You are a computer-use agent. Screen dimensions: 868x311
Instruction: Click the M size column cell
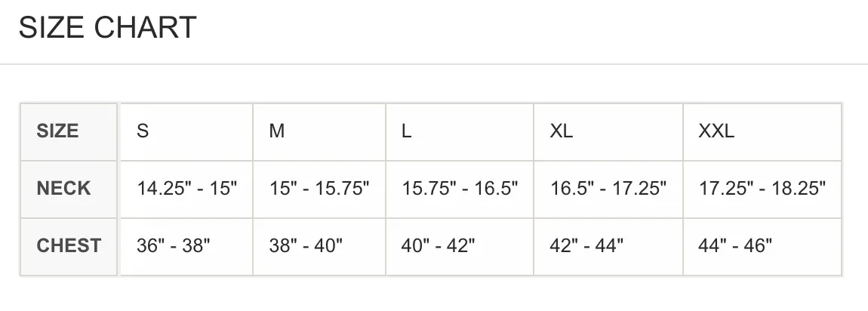pos(319,131)
